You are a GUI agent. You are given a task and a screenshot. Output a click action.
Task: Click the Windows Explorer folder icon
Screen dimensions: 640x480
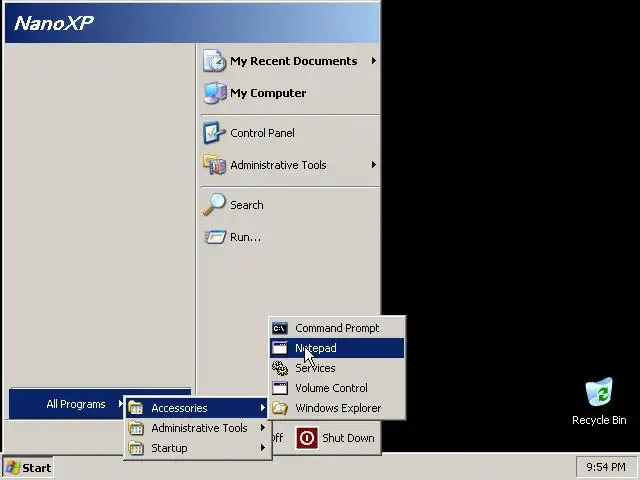click(x=280, y=408)
